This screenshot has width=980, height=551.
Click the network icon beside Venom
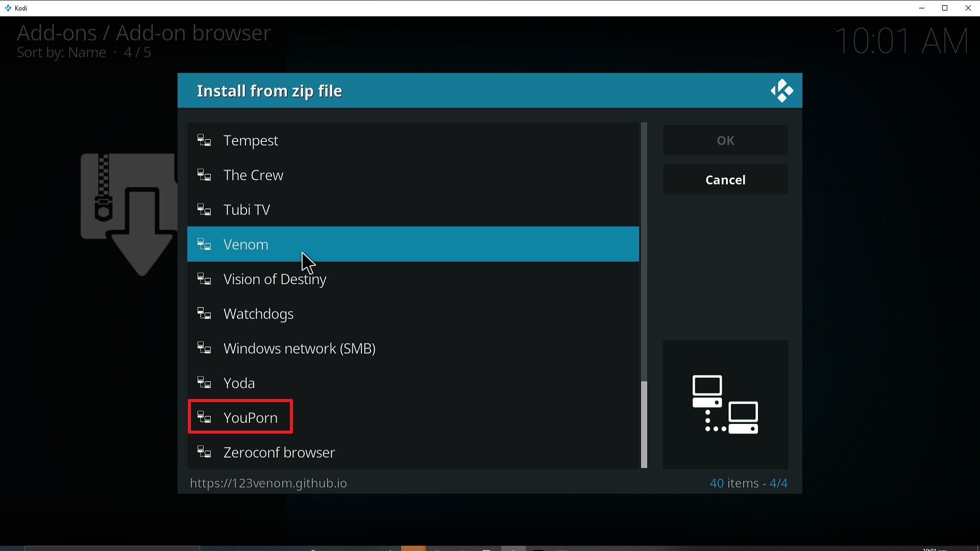click(205, 244)
